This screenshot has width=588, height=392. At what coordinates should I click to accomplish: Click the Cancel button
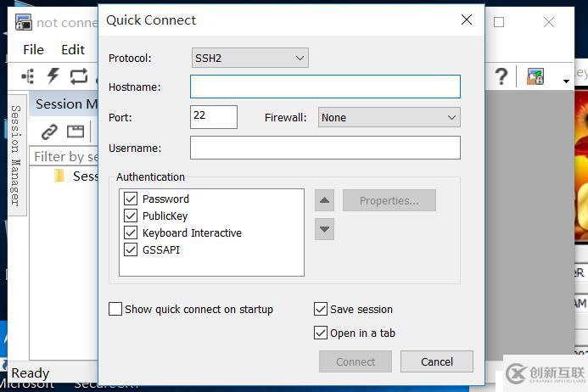click(437, 361)
